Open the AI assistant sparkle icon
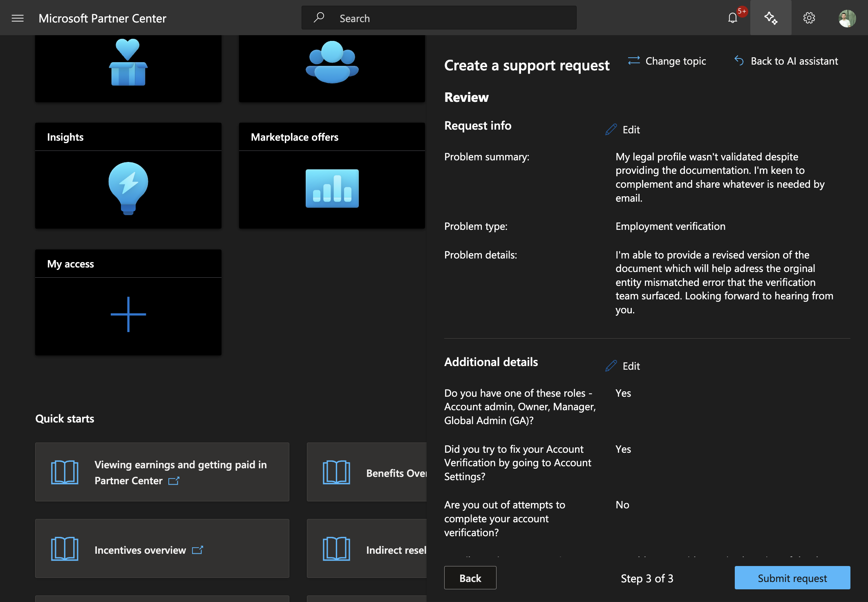The image size is (868, 602). point(771,18)
